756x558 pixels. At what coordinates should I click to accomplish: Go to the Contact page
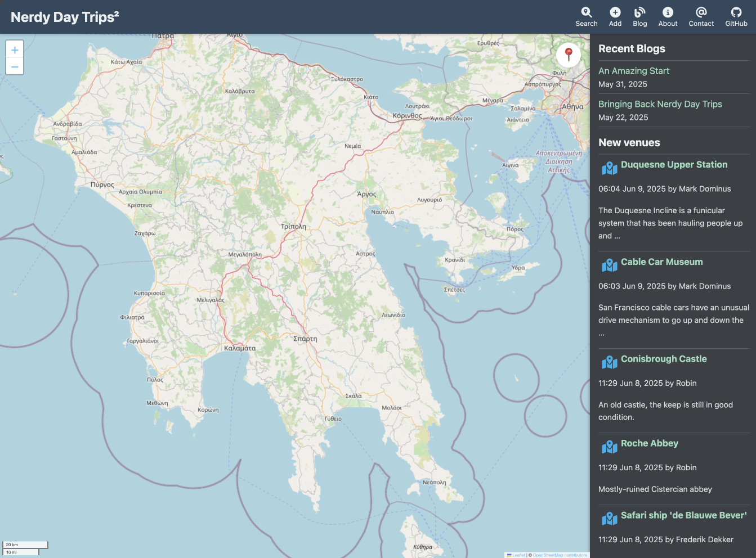pyautogui.click(x=701, y=12)
